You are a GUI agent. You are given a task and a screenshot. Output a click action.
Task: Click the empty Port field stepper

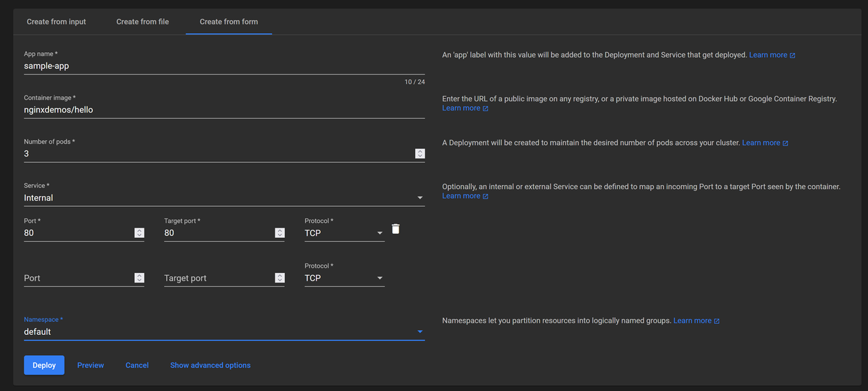coord(139,278)
